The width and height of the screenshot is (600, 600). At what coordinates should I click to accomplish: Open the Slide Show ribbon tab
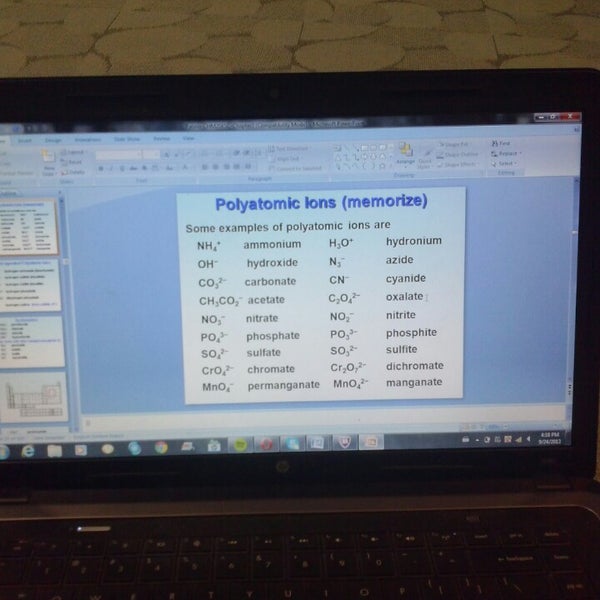coord(127,139)
